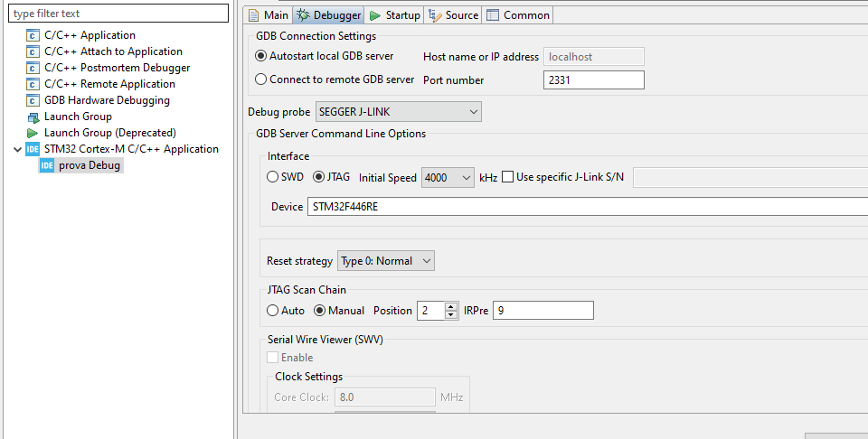Switch to the Startup tab

395,15
